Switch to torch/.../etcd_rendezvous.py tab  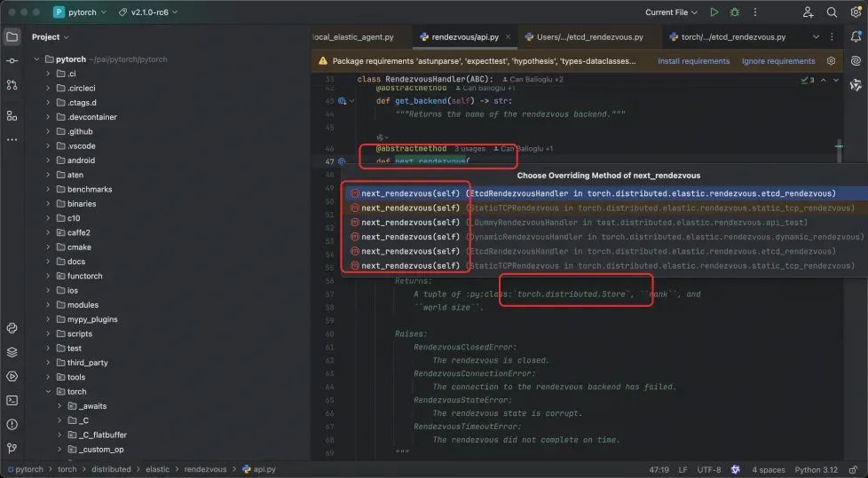coord(728,37)
